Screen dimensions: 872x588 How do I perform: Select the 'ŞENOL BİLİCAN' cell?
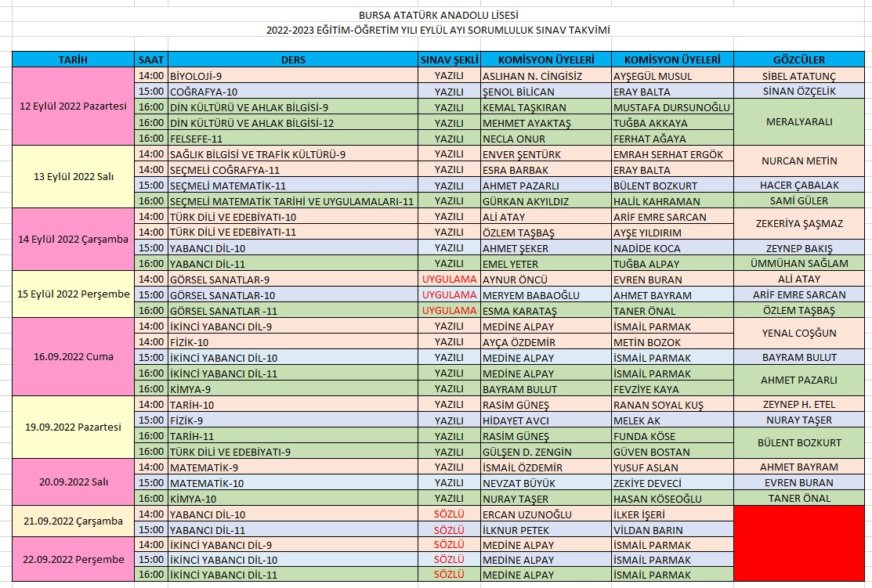pyautogui.click(x=545, y=91)
